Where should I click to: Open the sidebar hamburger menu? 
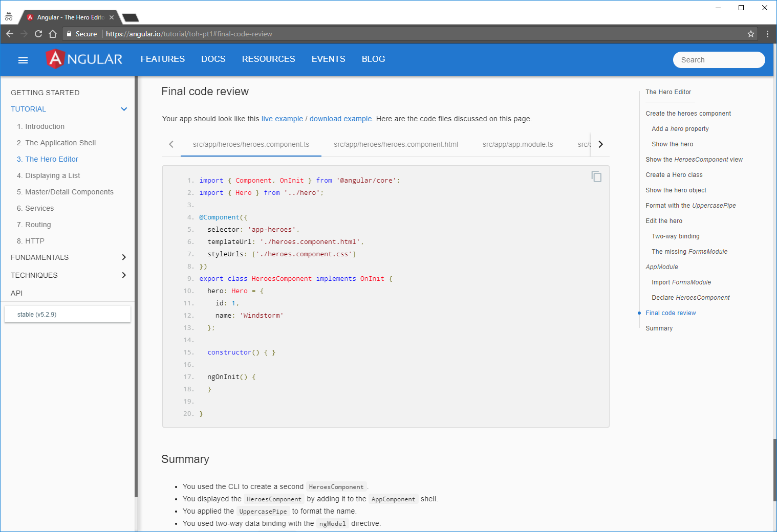23,60
